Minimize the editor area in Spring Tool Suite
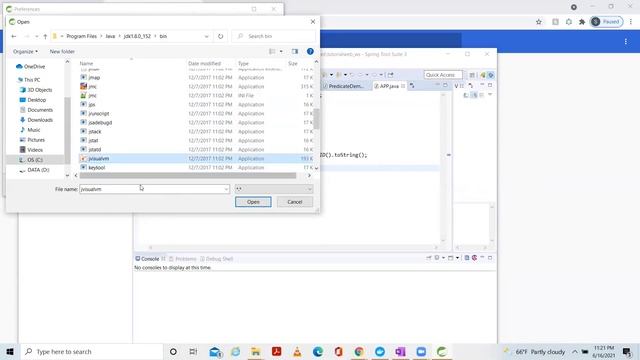The image size is (640, 360). click(437, 85)
